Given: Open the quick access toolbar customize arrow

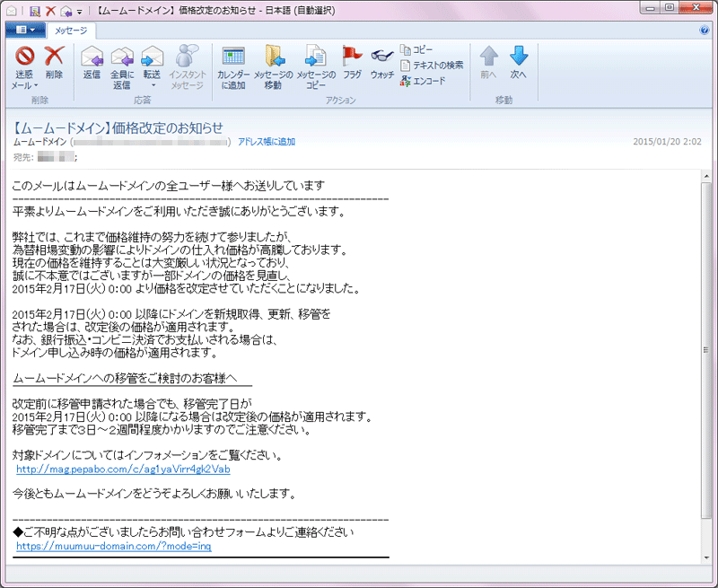Looking at the screenshot, I should coord(79,11).
